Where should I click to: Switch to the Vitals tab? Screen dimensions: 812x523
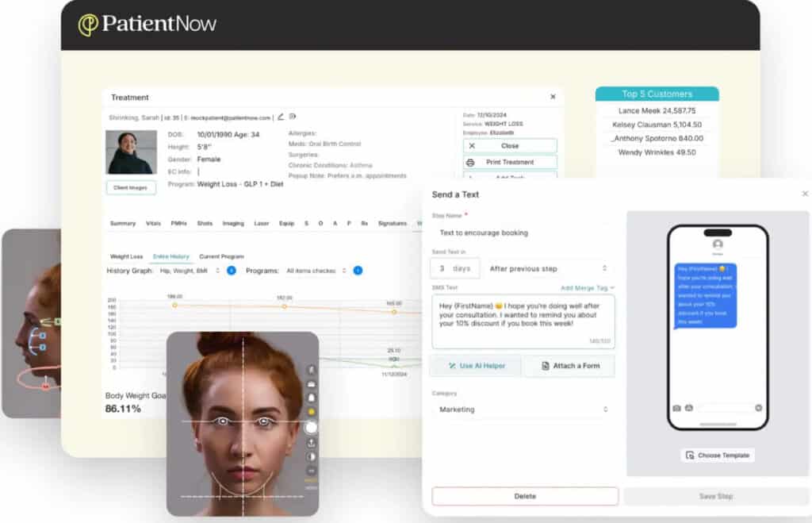coord(153,224)
